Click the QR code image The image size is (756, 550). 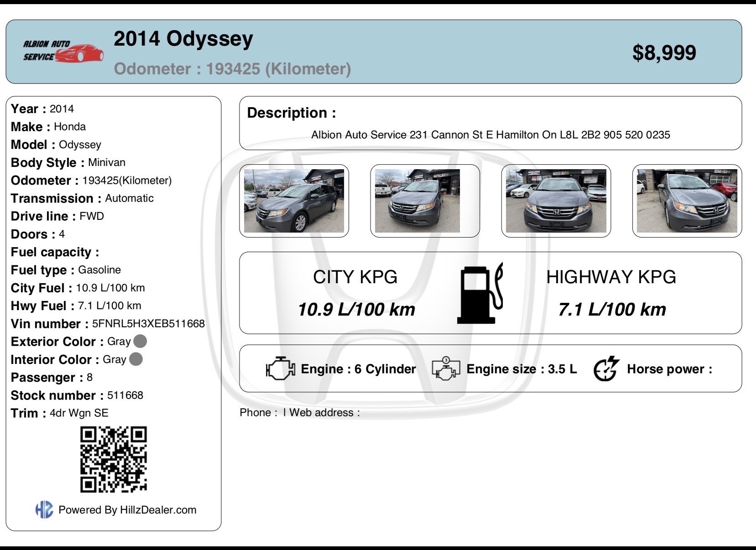tap(114, 459)
